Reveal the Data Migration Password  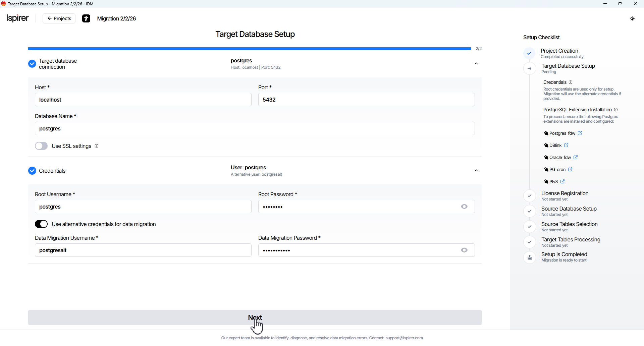464,250
